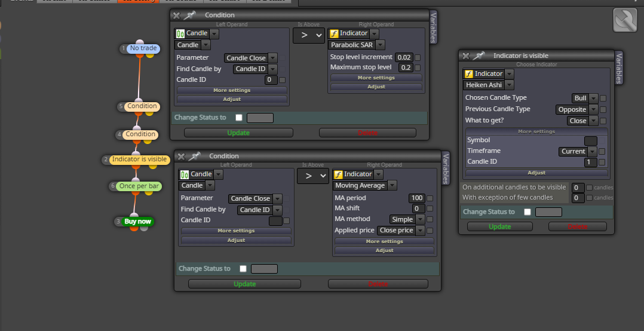Toggle checkbox next to Timeframe Current
Viewport: 644px width, 331px height.
pyautogui.click(x=602, y=151)
